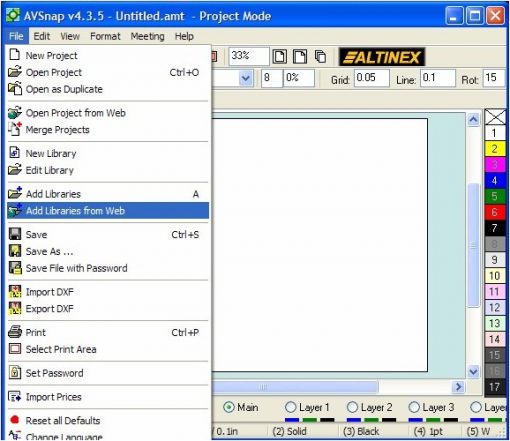This screenshot has height=441, width=510.
Task: Open the Format menu
Action: pyautogui.click(x=105, y=36)
